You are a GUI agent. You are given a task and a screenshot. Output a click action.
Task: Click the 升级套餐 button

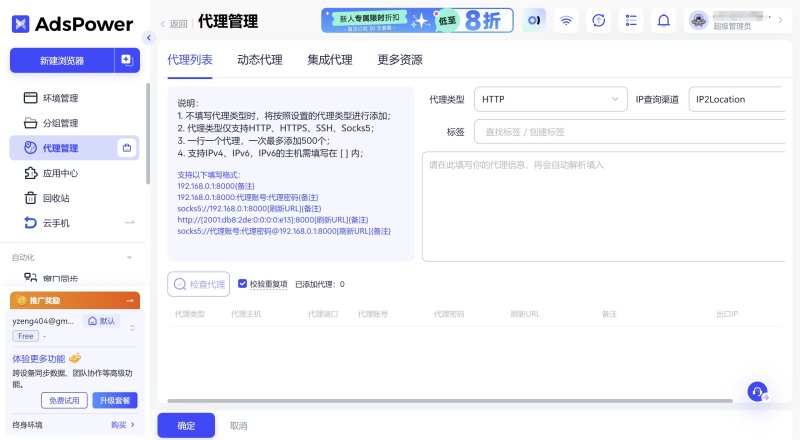pyautogui.click(x=115, y=400)
